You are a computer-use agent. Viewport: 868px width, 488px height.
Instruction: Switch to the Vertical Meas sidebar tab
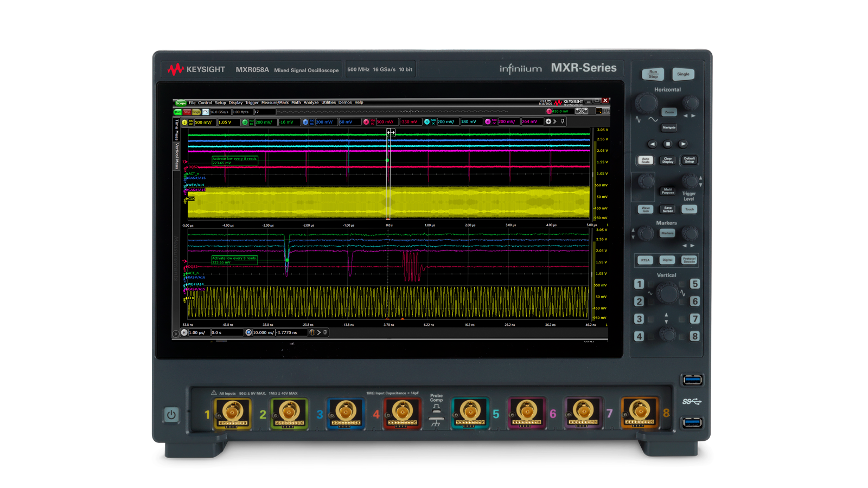176,156
